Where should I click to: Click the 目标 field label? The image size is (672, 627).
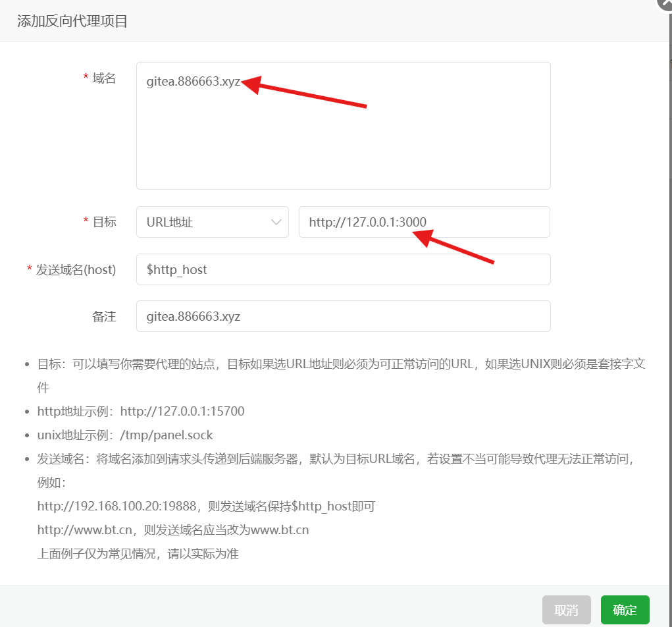[104, 222]
